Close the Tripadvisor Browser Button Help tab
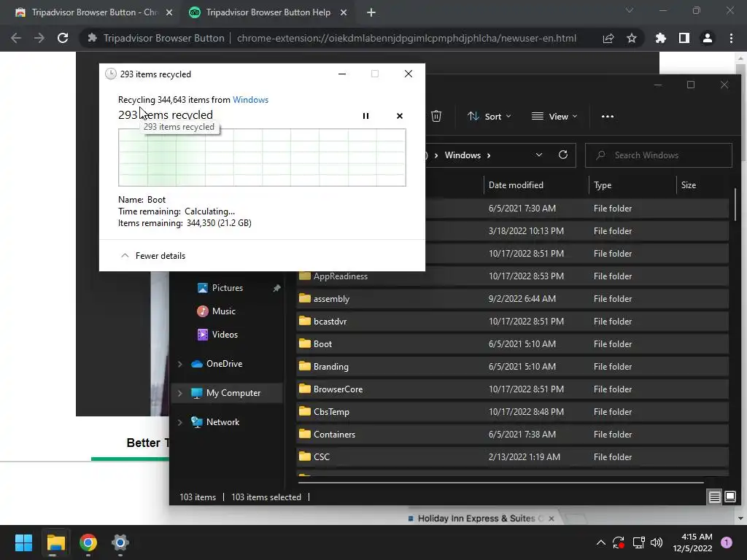The image size is (747, 560). [344, 12]
